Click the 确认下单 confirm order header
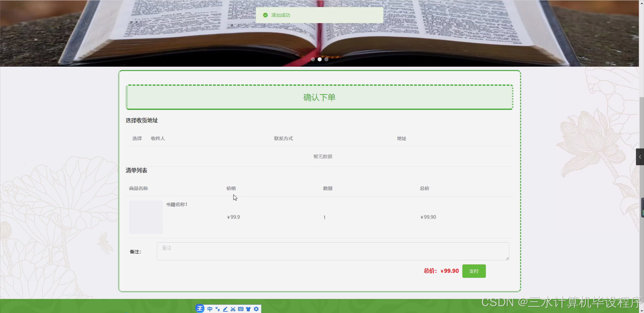 [x=319, y=97]
